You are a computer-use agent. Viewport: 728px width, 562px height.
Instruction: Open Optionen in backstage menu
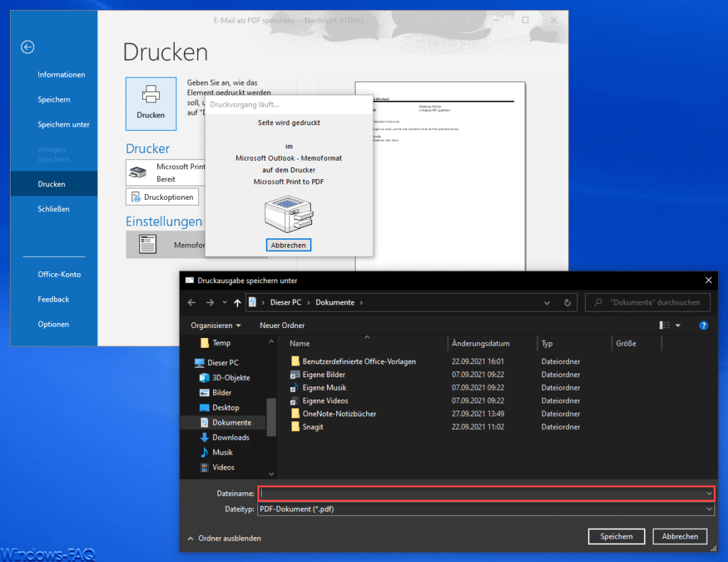point(53,324)
